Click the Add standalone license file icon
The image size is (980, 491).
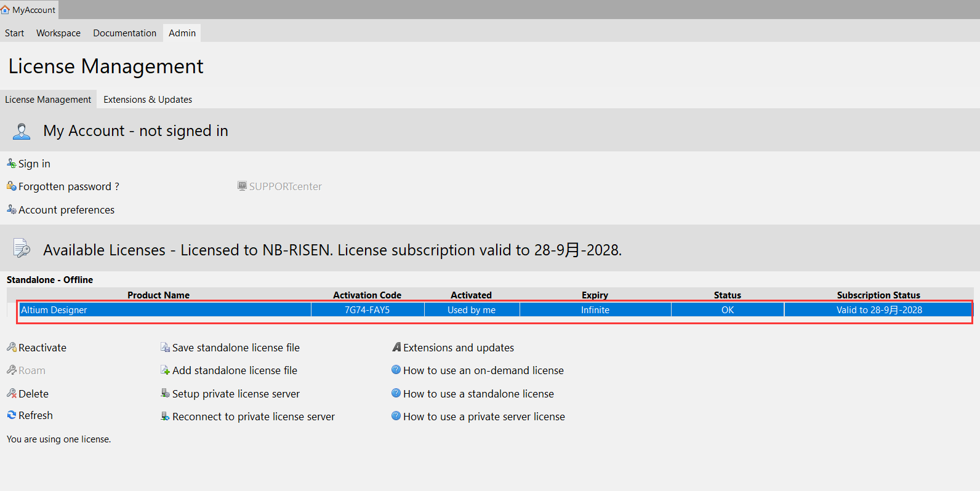click(165, 370)
